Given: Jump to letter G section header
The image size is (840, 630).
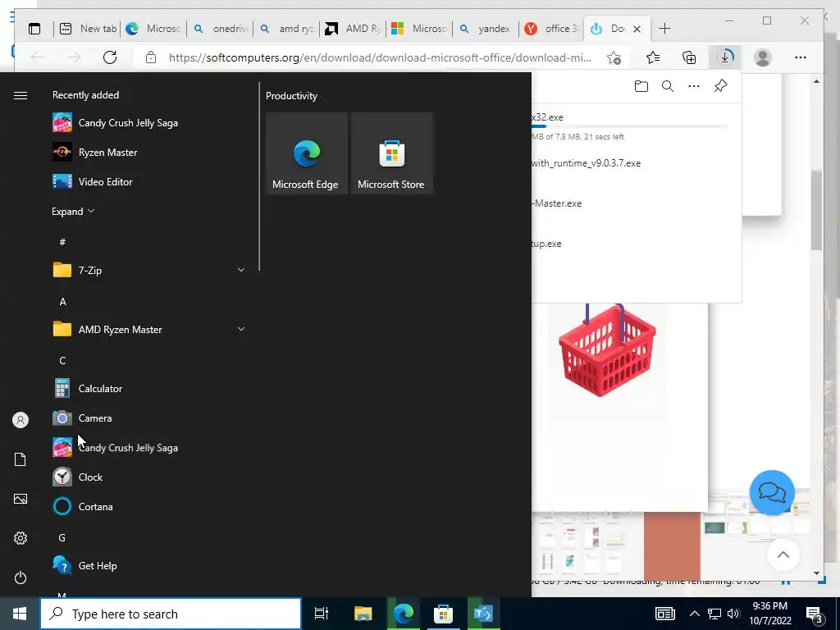Looking at the screenshot, I should click(x=62, y=538).
